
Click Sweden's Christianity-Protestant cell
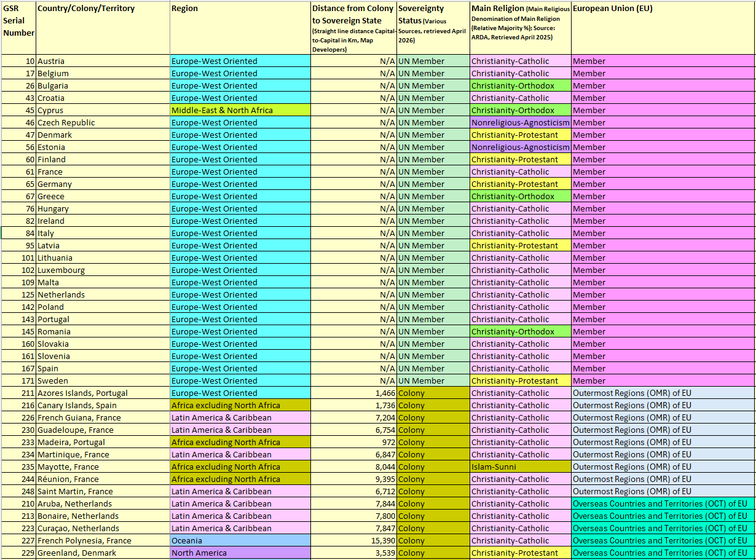pos(521,381)
